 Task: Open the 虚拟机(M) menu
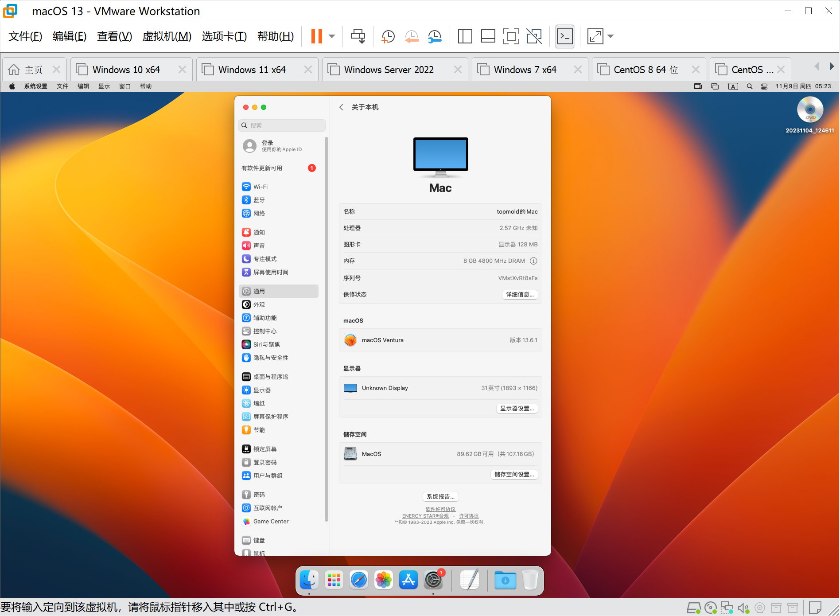pyautogui.click(x=167, y=36)
